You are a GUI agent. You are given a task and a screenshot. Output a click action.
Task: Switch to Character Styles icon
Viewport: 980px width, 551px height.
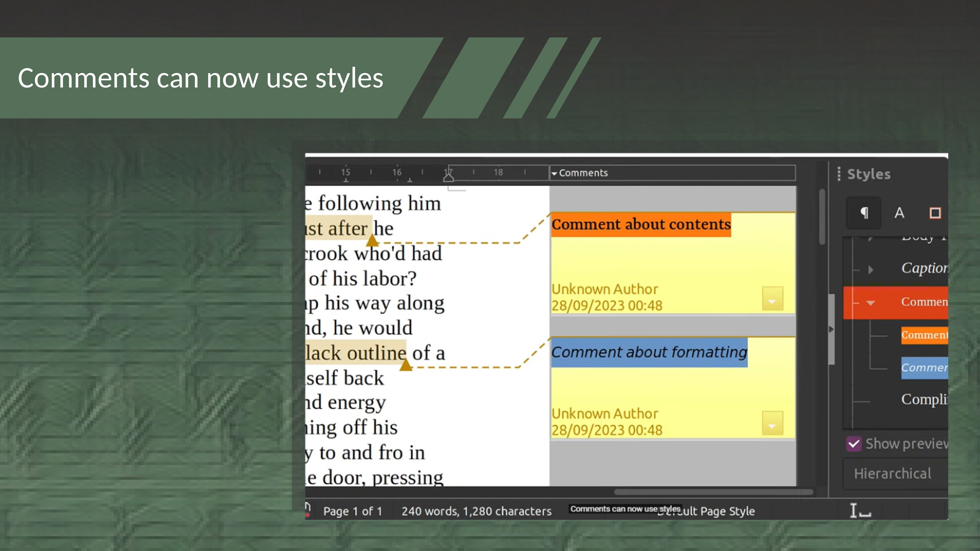tap(899, 213)
